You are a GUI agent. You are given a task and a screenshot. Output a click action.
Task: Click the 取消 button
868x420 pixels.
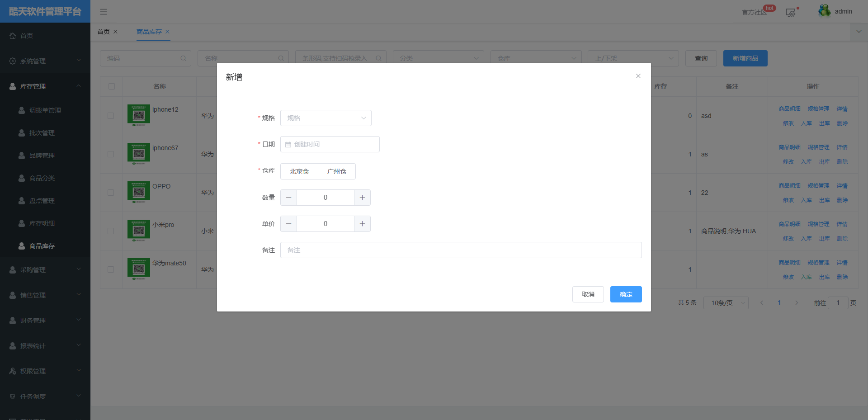(x=588, y=294)
